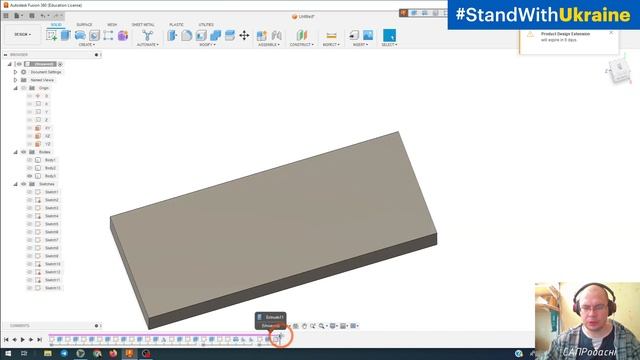The width and height of the screenshot is (640, 360).
Task: Switch to the SURFACE tab
Action: (84, 24)
